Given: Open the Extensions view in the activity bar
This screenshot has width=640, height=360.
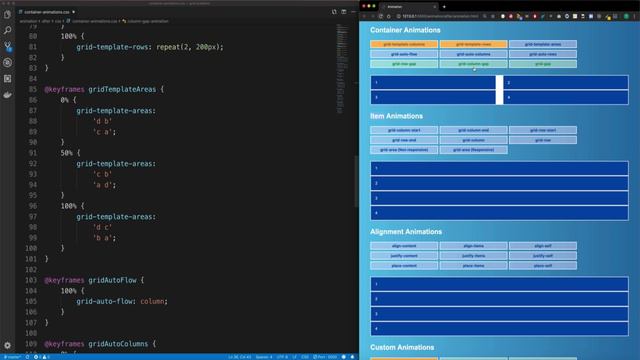Looking at the screenshot, I should coord(7,78).
